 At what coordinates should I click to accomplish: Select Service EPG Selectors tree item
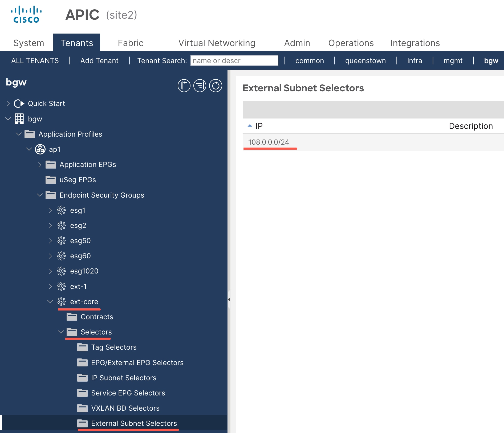128,393
